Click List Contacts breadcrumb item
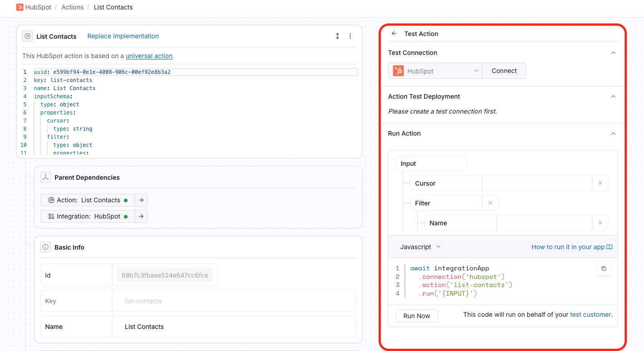The image size is (644, 351). coord(113,7)
